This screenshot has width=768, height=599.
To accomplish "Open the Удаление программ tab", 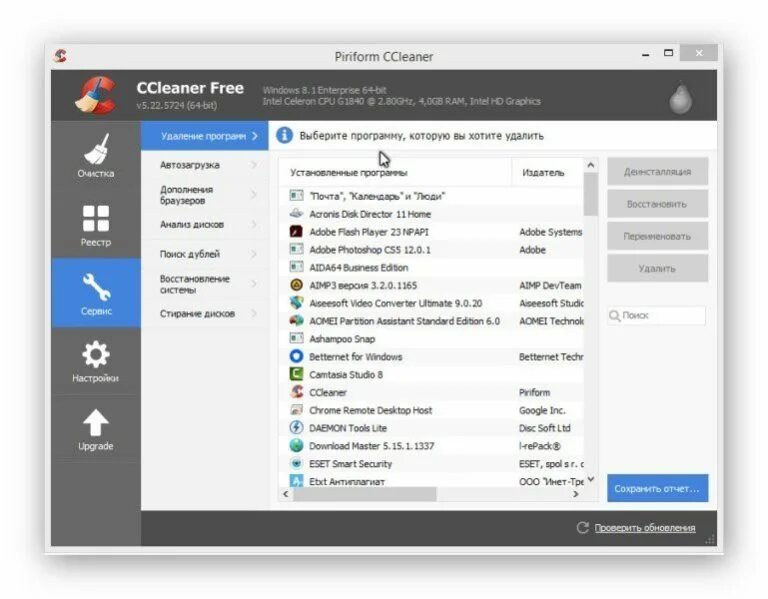I will pyautogui.click(x=205, y=136).
